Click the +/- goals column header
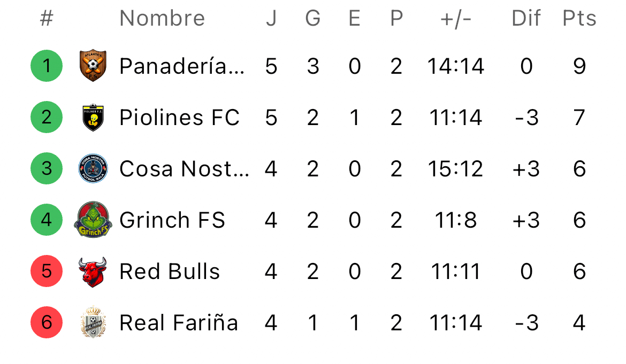This screenshot has width=626, height=364. pos(456,19)
